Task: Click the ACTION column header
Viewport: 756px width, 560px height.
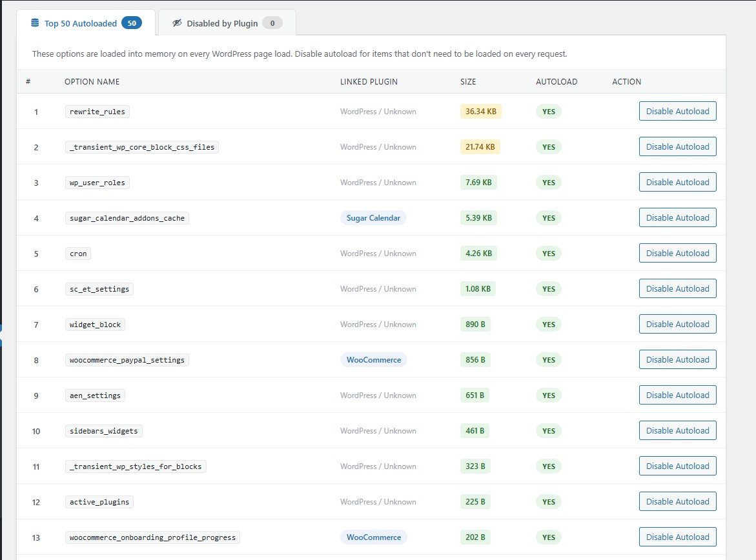Action: (x=626, y=82)
